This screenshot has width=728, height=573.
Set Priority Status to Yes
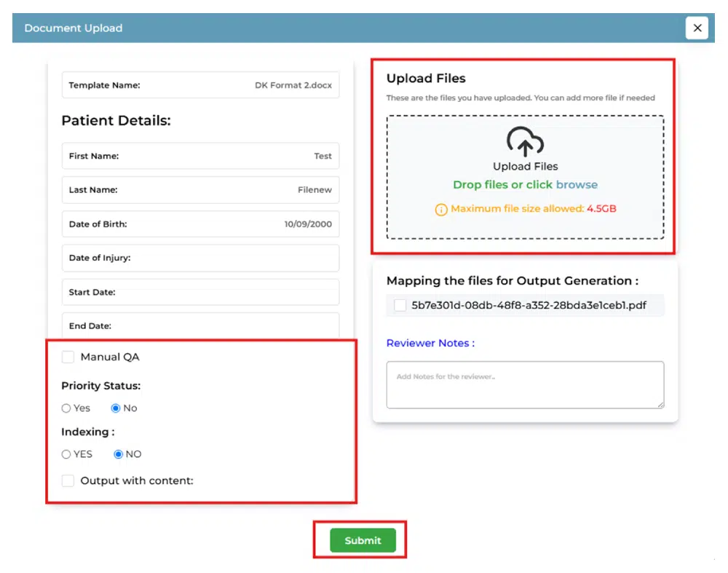(x=66, y=408)
